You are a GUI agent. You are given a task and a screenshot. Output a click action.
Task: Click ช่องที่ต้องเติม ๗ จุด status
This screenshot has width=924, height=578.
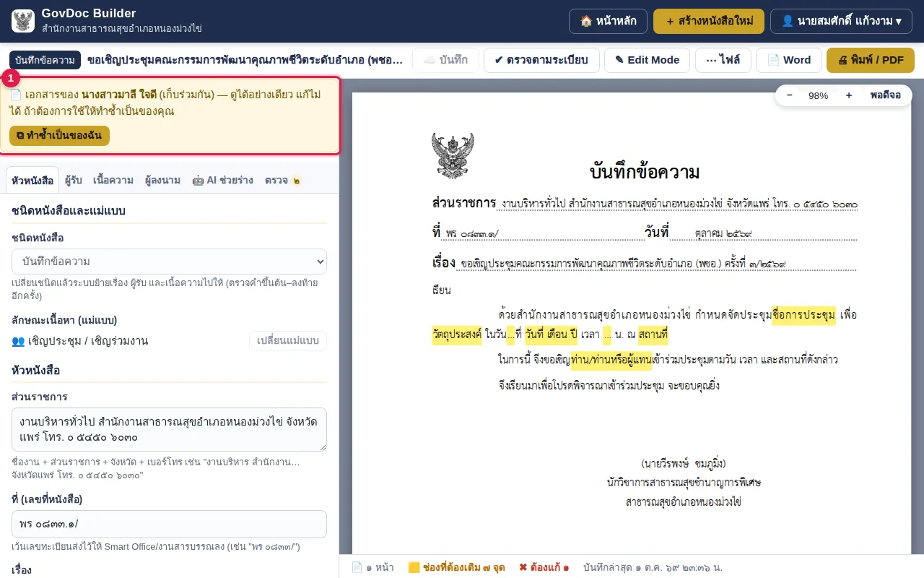(x=456, y=567)
